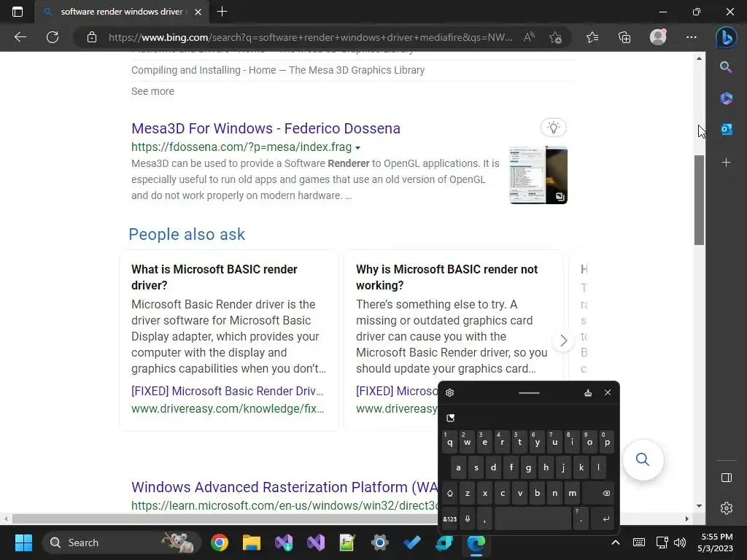Click the floating search magnifier button

pyautogui.click(x=643, y=459)
